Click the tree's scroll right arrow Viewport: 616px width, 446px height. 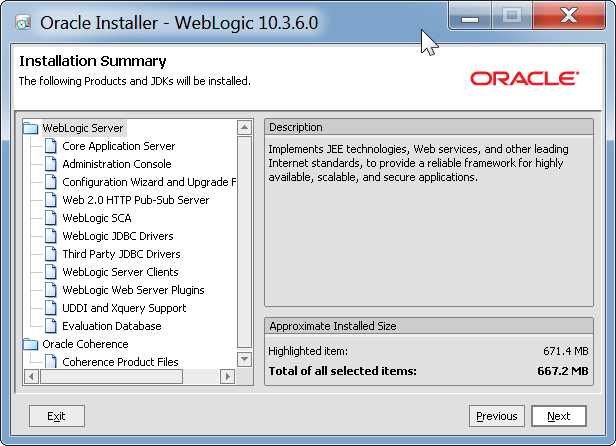point(227,376)
